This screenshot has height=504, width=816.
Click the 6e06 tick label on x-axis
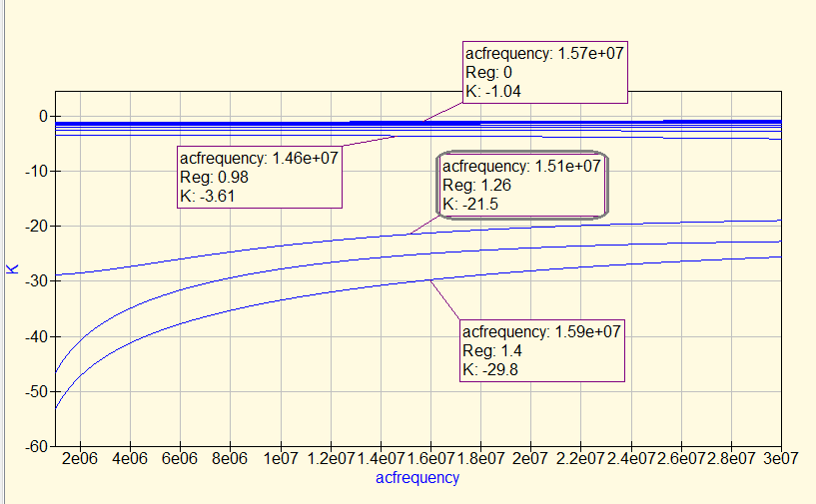pos(180,458)
